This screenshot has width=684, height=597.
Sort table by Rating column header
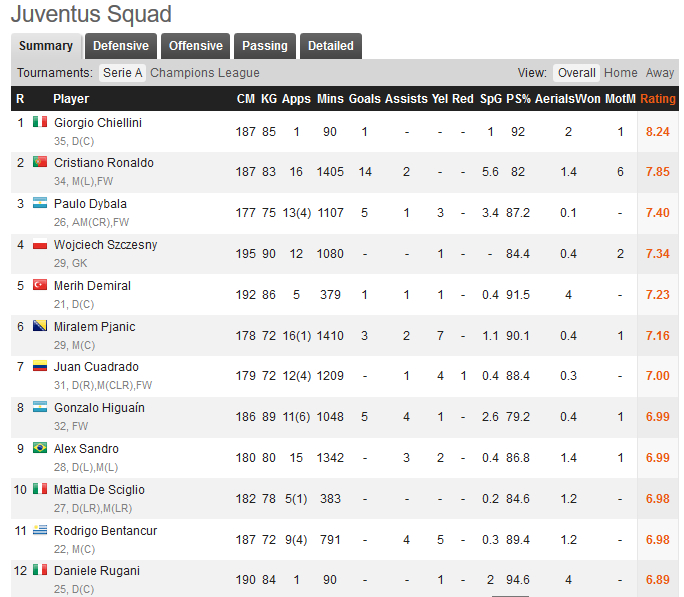pos(658,99)
